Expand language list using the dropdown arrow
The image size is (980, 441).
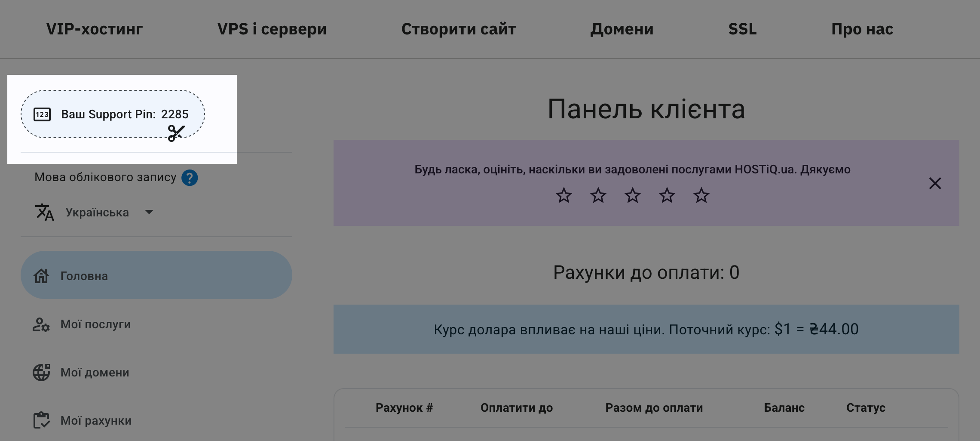click(x=149, y=212)
